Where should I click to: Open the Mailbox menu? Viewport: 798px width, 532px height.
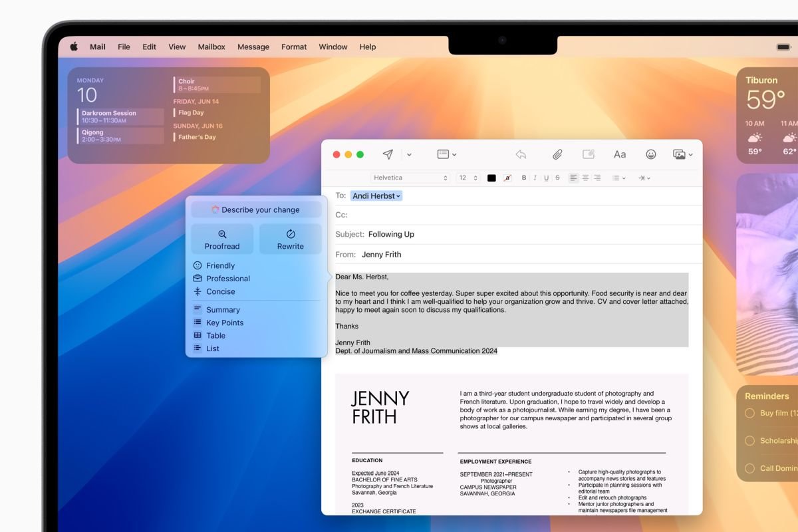[211, 47]
